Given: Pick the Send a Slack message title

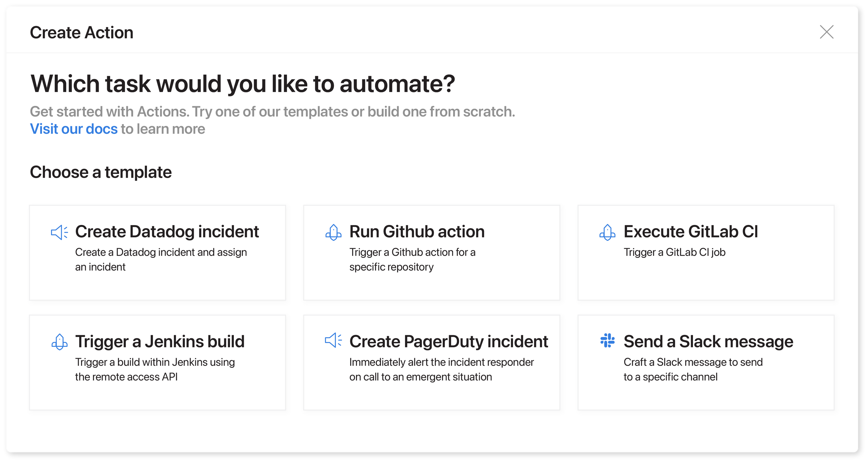Looking at the screenshot, I should click(708, 341).
